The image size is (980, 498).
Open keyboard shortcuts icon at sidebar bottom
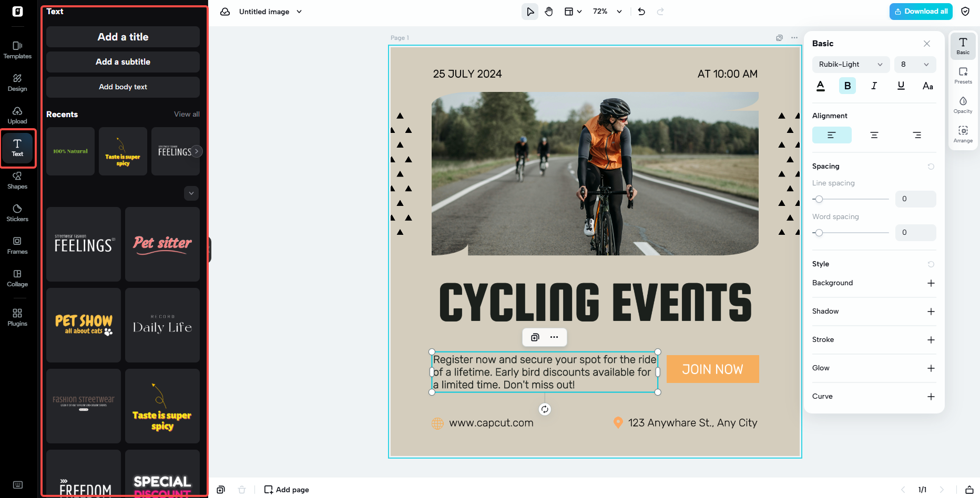coord(17,485)
